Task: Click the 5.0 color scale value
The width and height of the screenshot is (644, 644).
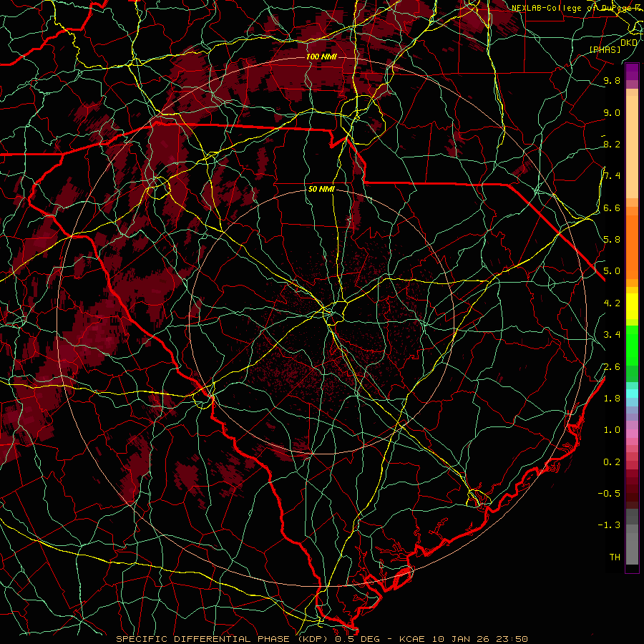Action: click(x=612, y=271)
